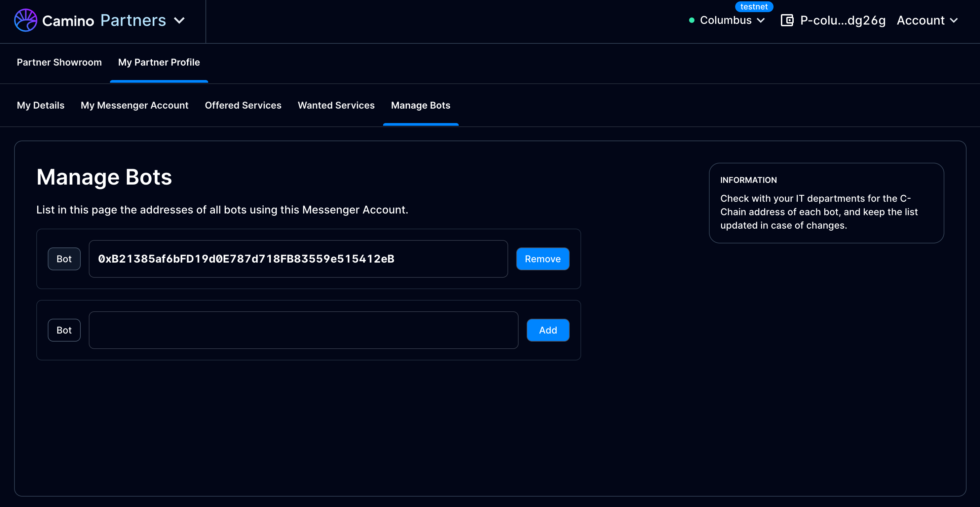Switch to Partner Showroom tab

[59, 63]
